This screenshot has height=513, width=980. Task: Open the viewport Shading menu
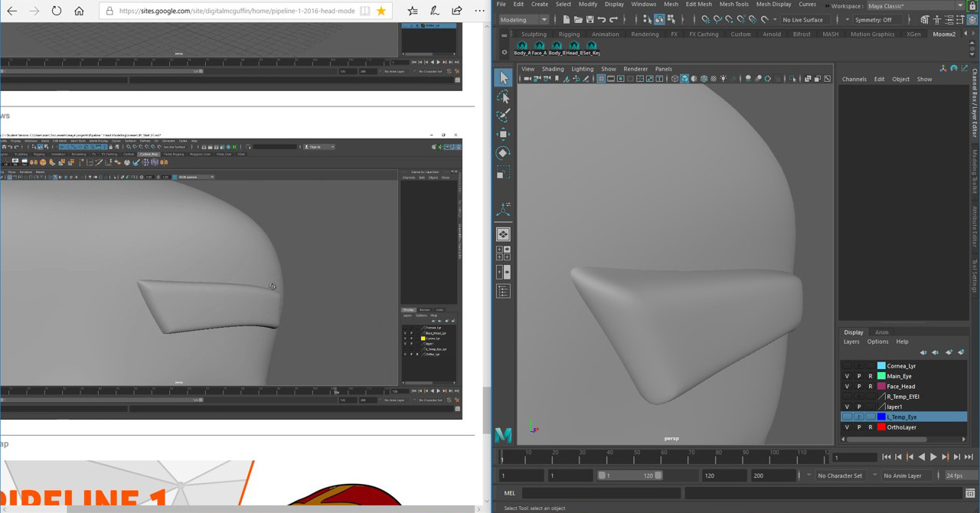553,69
